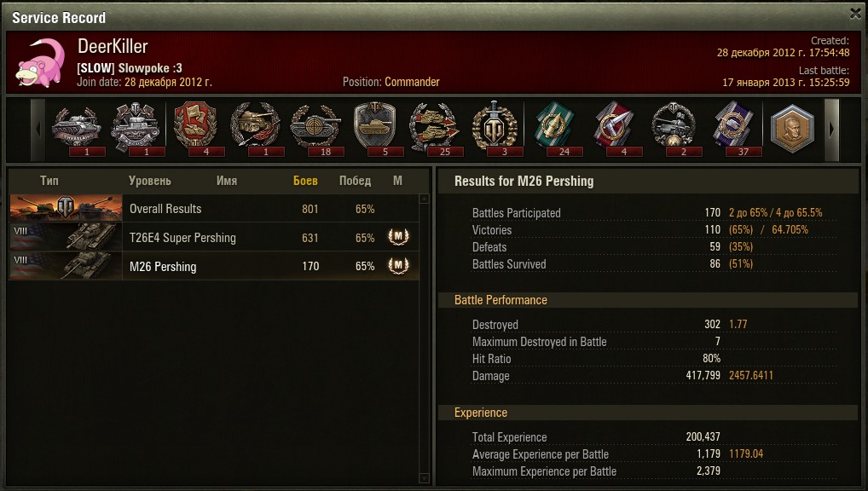Select the hexagonal bronze portrait medal

pyautogui.click(x=793, y=129)
